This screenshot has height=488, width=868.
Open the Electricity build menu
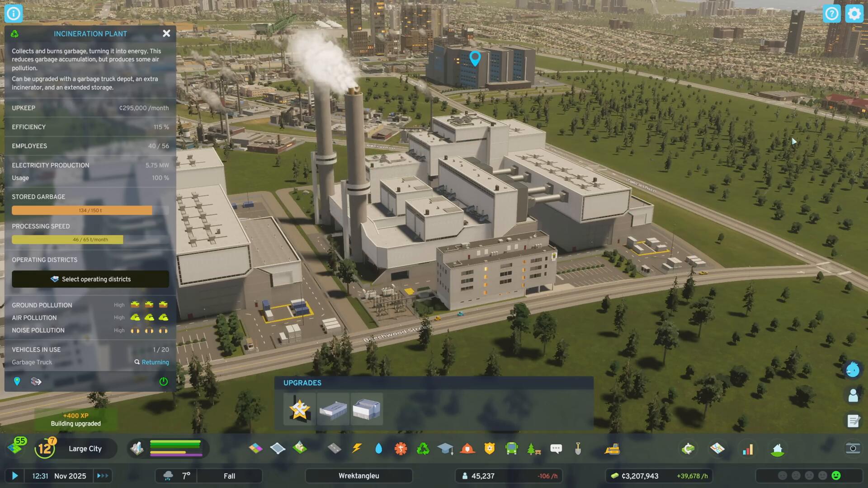pyautogui.click(x=357, y=449)
